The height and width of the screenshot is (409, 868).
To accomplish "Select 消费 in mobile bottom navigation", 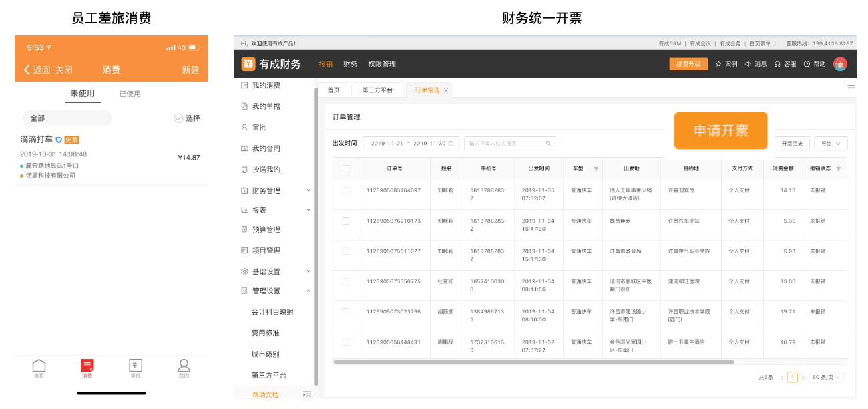I will [x=87, y=368].
